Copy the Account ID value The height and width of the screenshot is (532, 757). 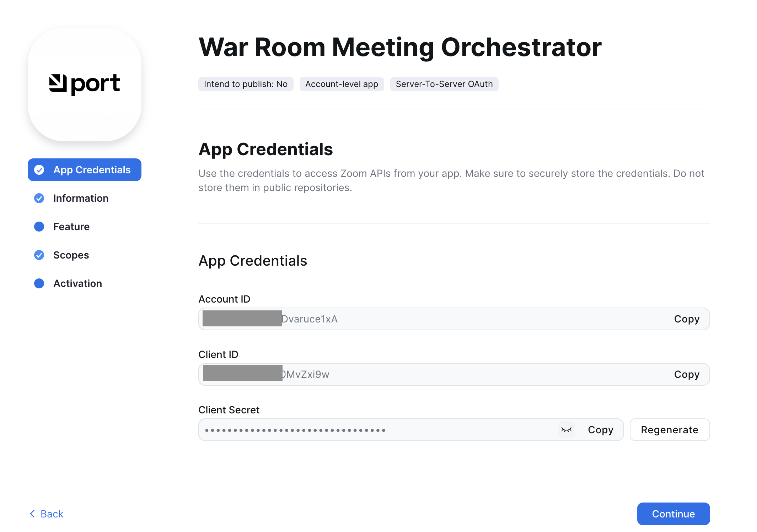[x=687, y=319]
